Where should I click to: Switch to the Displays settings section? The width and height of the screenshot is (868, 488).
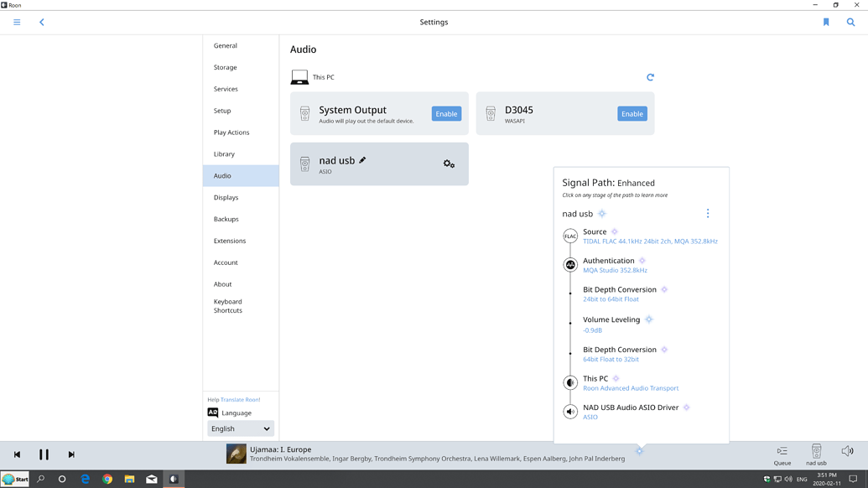click(226, 197)
